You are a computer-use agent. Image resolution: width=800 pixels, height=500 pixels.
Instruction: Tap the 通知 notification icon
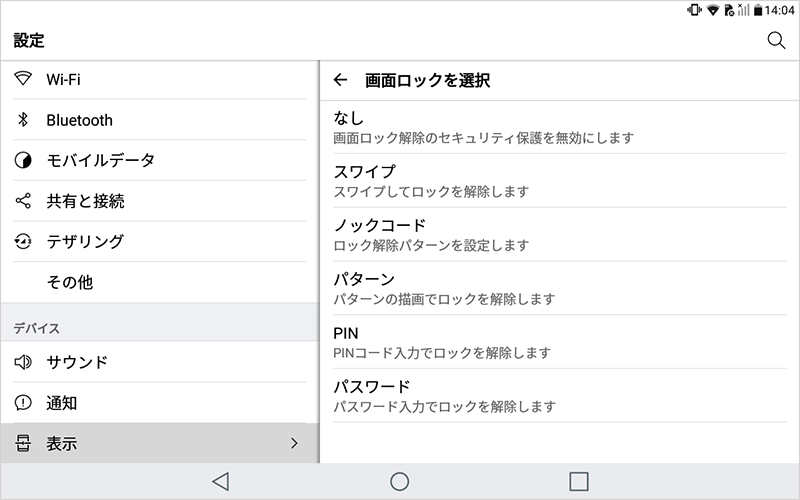23,403
